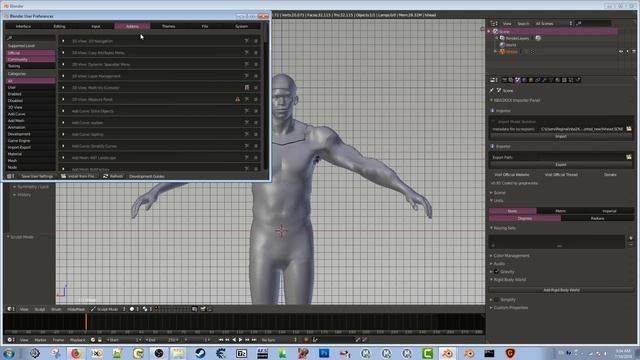Image resolution: width=640 pixels, height=360 pixels.
Task: Open the outliner View menu
Action: tap(507, 24)
